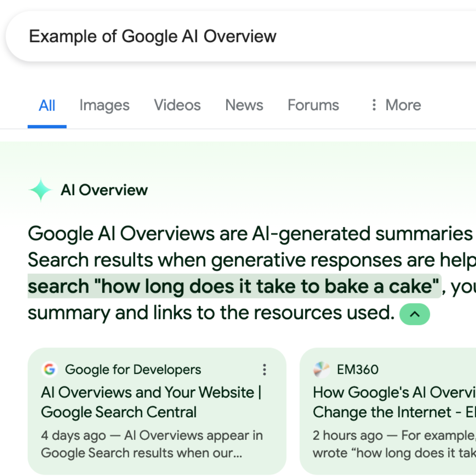The width and height of the screenshot is (476, 476).
Task: Open the Forums results tab
Action: [313, 105]
